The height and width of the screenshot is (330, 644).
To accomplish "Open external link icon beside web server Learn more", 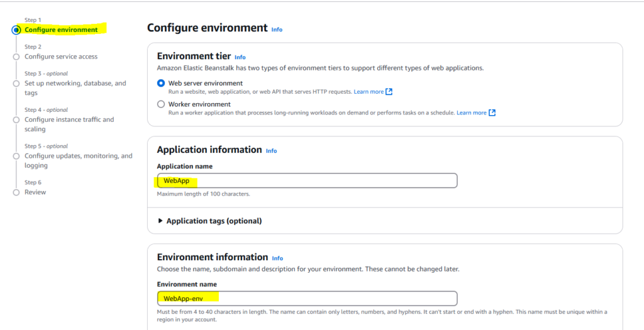I will pos(389,92).
